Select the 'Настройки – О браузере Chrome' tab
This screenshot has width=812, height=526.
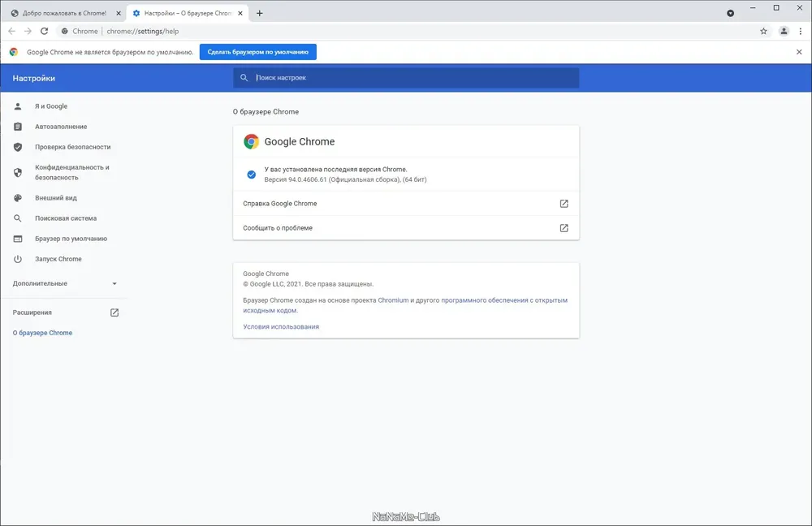click(x=188, y=14)
